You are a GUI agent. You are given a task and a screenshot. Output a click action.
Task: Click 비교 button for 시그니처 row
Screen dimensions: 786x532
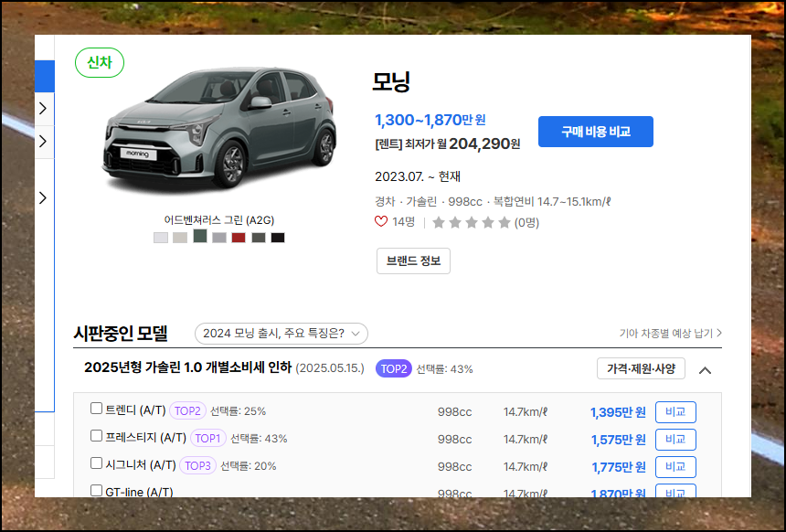pos(675,466)
